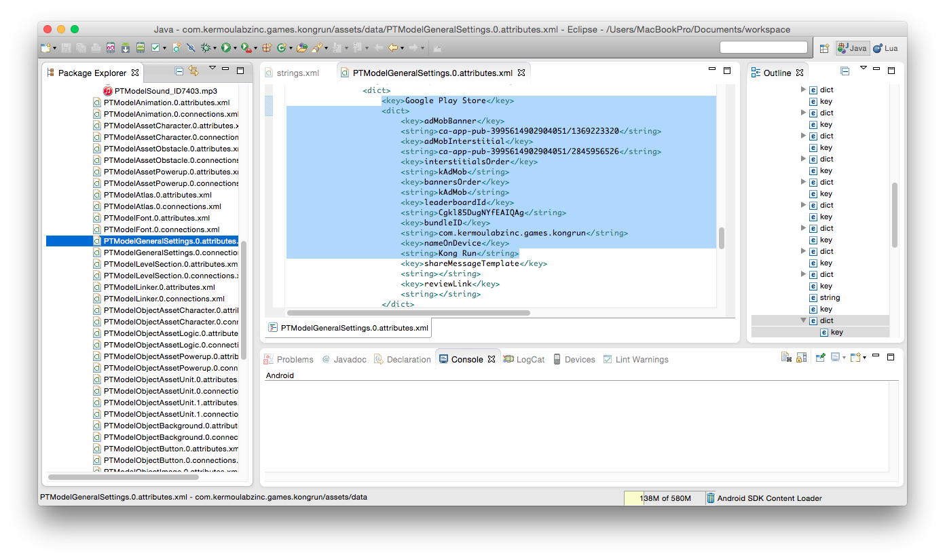Open the Android SDK Manager toolbar icon
Viewport: 945px width, 560px height.
[126, 48]
